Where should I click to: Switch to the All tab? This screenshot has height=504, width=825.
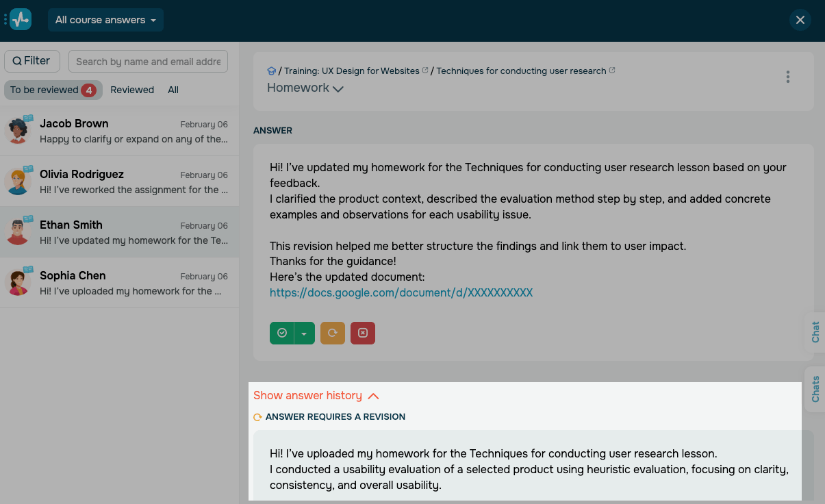[173, 90]
